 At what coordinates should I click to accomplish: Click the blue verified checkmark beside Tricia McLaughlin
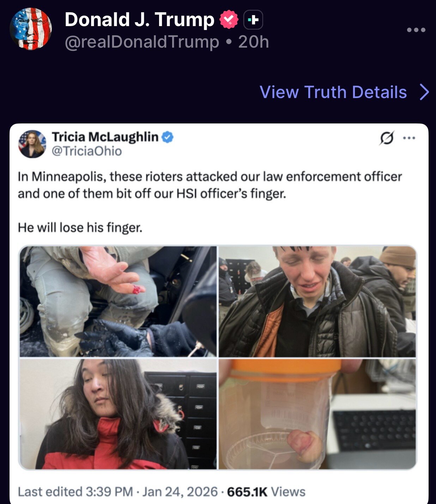click(x=168, y=137)
